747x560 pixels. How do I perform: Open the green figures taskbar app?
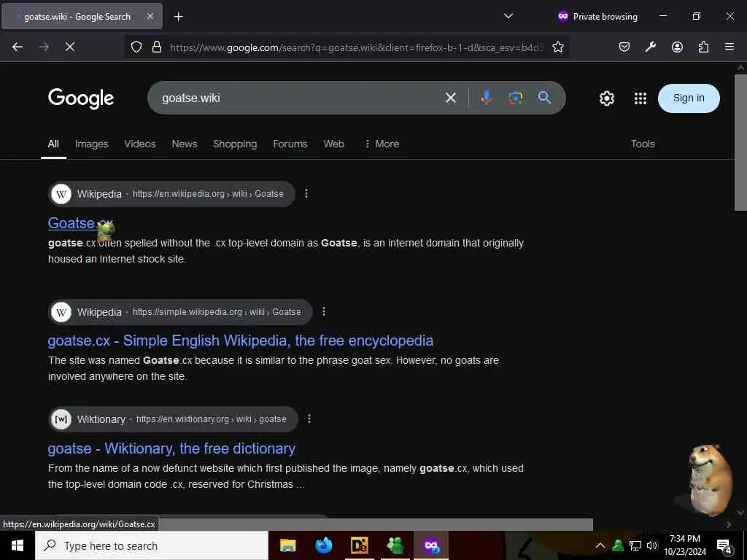click(x=395, y=545)
